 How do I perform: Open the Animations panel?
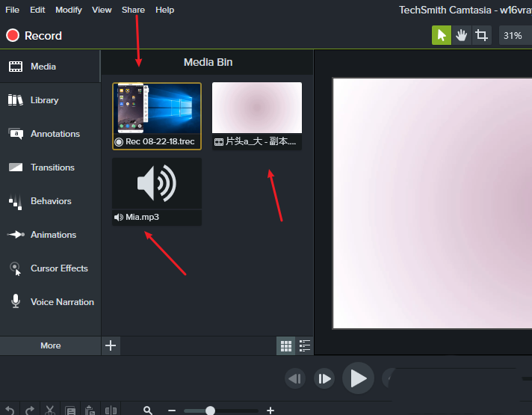coord(50,235)
